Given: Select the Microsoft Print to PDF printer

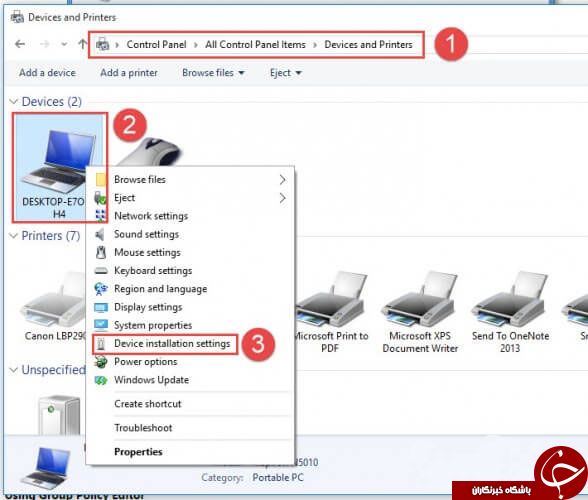Looking at the screenshot, I should pyautogui.click(x=331, y=312).
